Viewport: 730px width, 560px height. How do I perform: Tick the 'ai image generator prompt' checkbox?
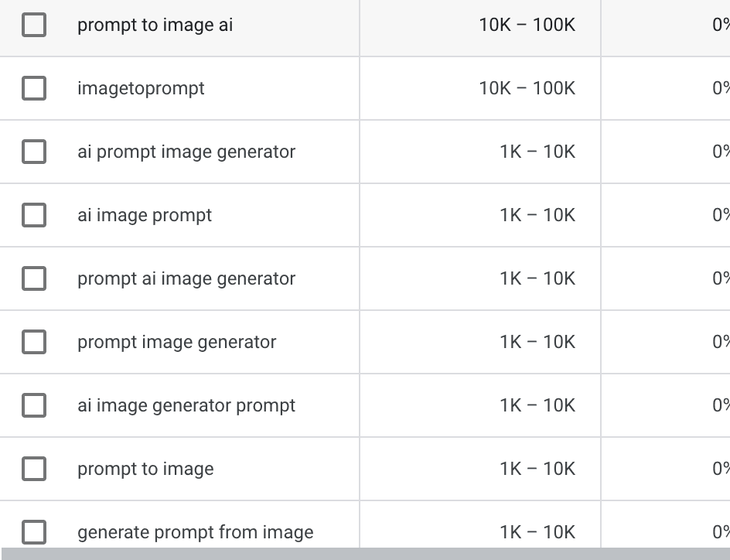click(34, 405)
